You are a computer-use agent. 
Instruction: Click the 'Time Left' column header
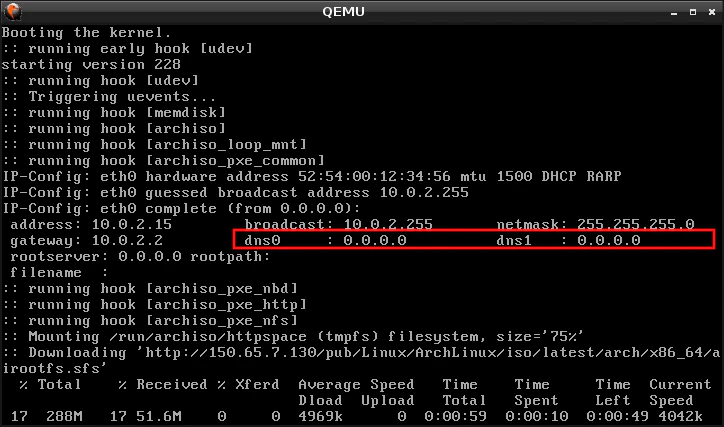point(613,392)
